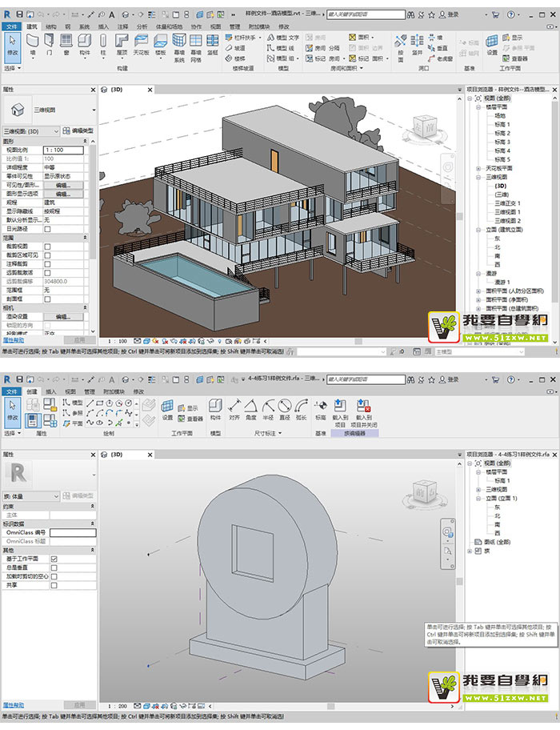Toggle the Crop View (裁剪视图) checkbox

point(47,247)
